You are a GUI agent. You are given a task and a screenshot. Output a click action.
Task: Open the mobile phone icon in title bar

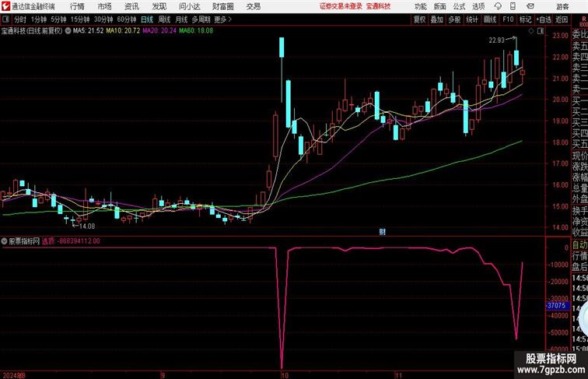tap(513, 6)
